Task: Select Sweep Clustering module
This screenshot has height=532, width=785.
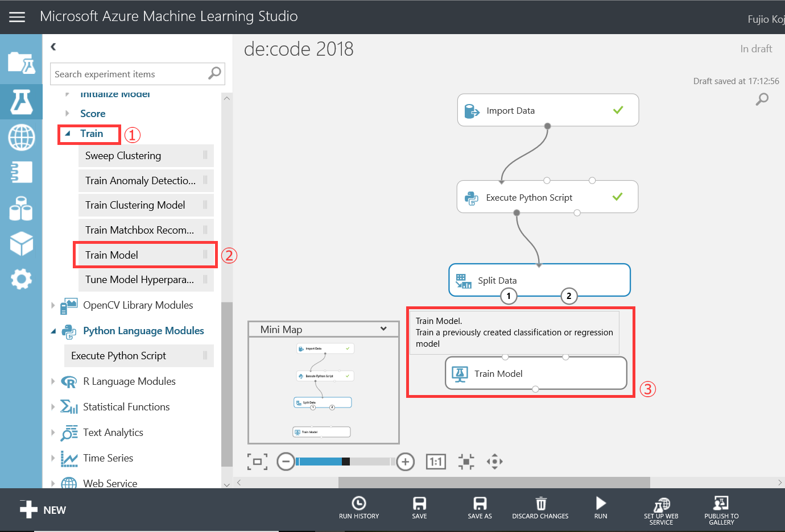Action: (x=146, y=156)
